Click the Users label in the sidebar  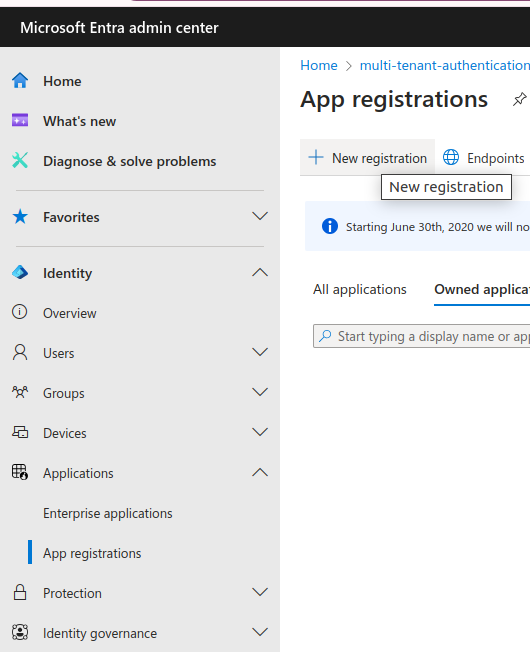59,353
